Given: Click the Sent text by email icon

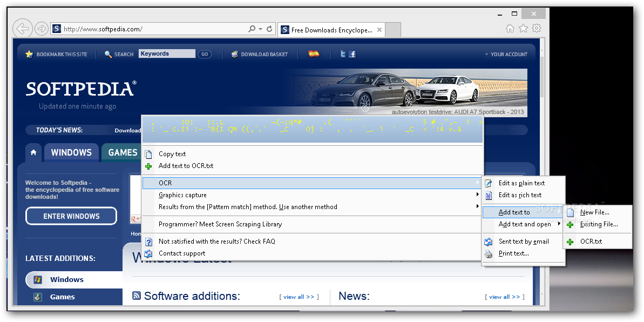Looking at the screenshot, I should (489, 242).
